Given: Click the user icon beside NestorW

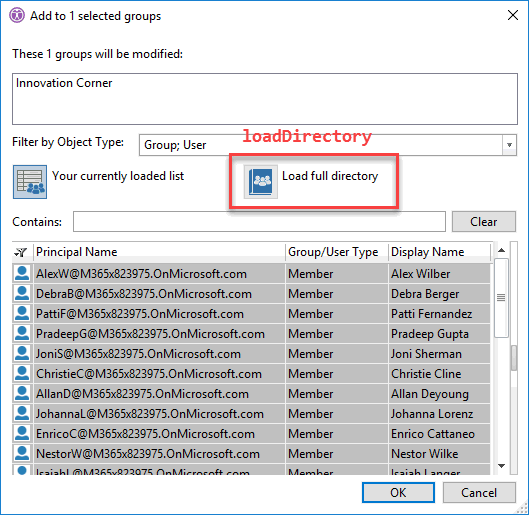Looking at the screenshot, I should 22,453.
